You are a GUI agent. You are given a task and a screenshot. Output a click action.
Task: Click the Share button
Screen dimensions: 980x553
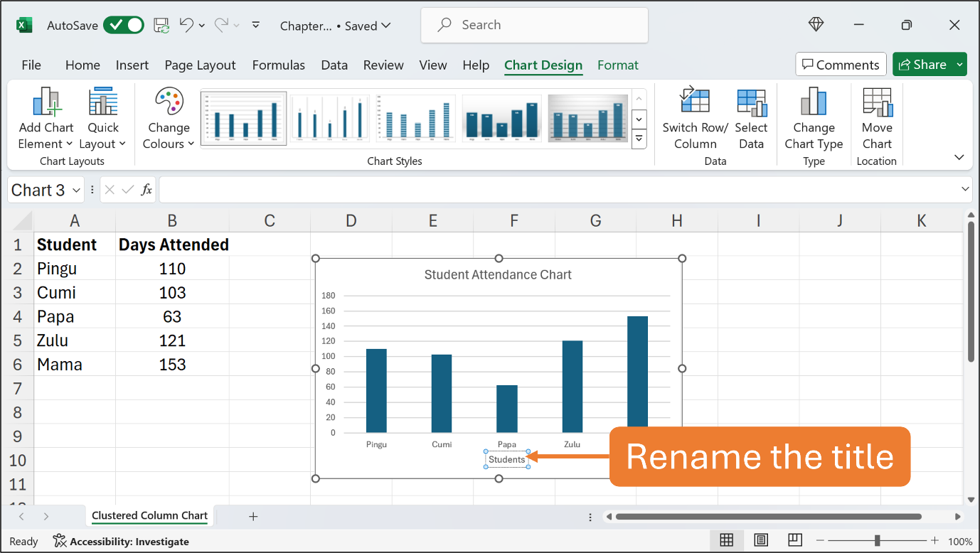pos(922,65)
